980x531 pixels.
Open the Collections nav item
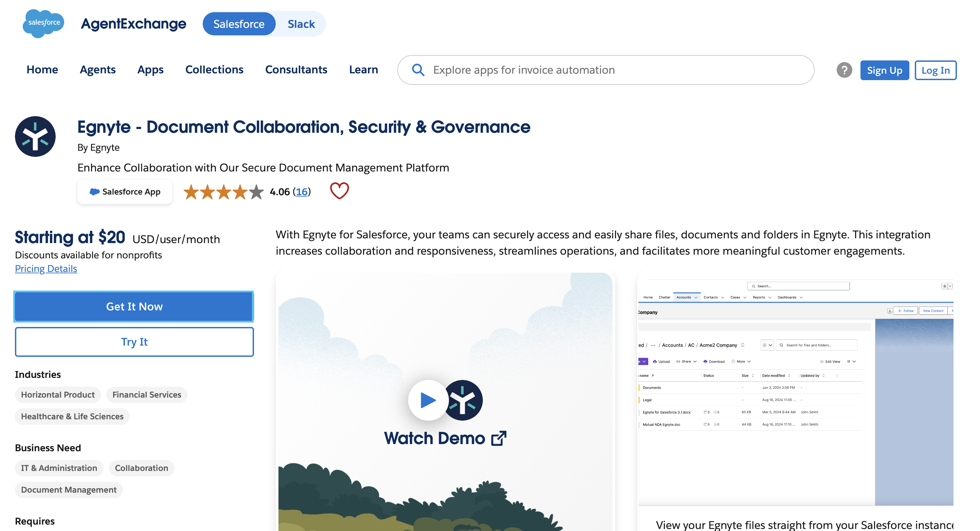(x=214, y=70)
